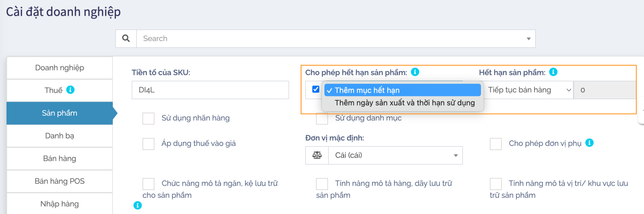
Task: Select Thêm mục hết hạn option
Action: 402,90
